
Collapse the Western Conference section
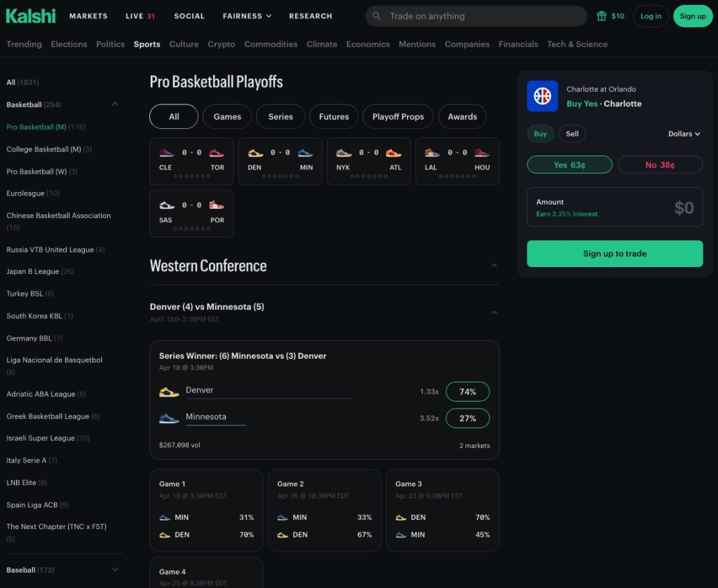[x=494, y=266]
